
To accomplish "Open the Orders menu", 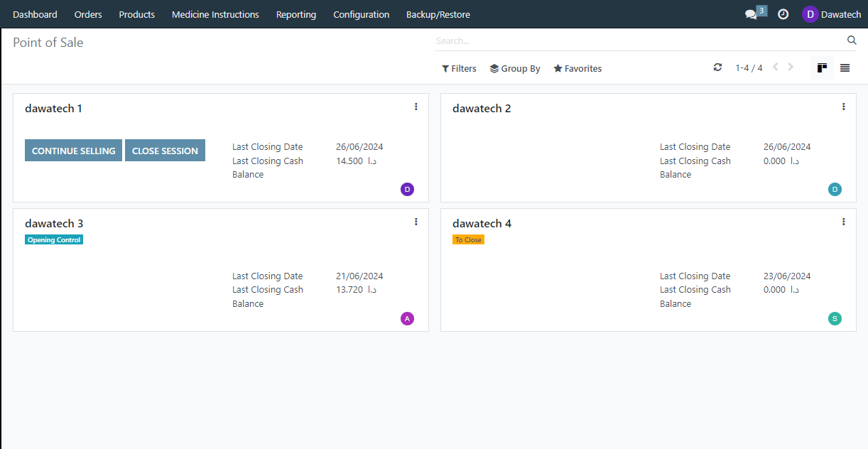I will click(88, 14).
